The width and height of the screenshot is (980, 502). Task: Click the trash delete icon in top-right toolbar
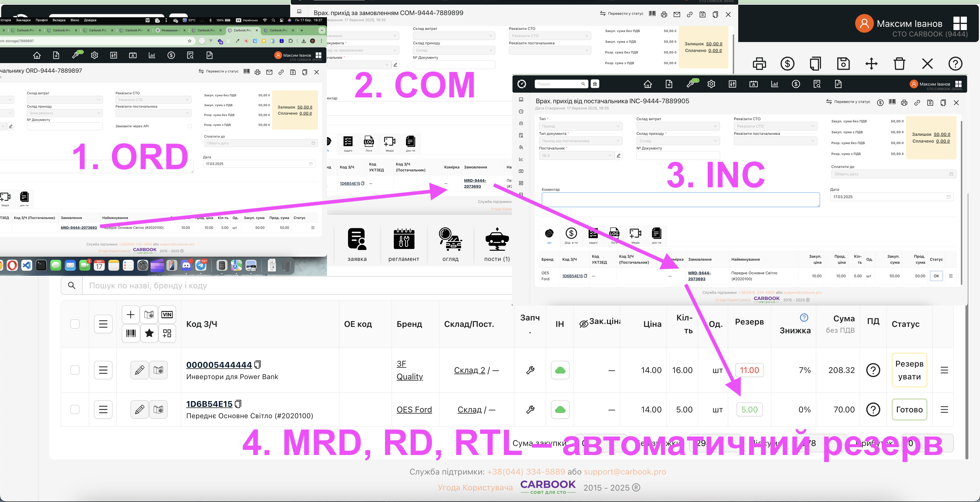[x=899, y=64]
